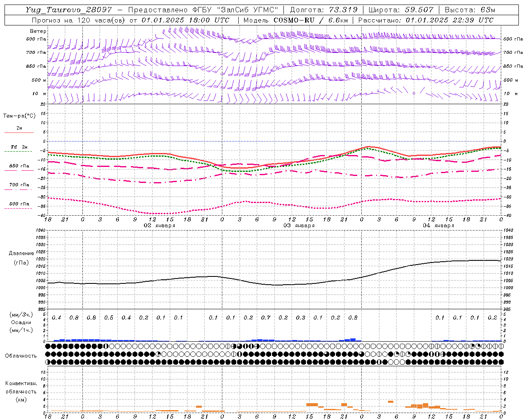Select the (мм/1ч.) precipitation unit label
This screenshot has width=525, height=420.
tap(21, 330)
